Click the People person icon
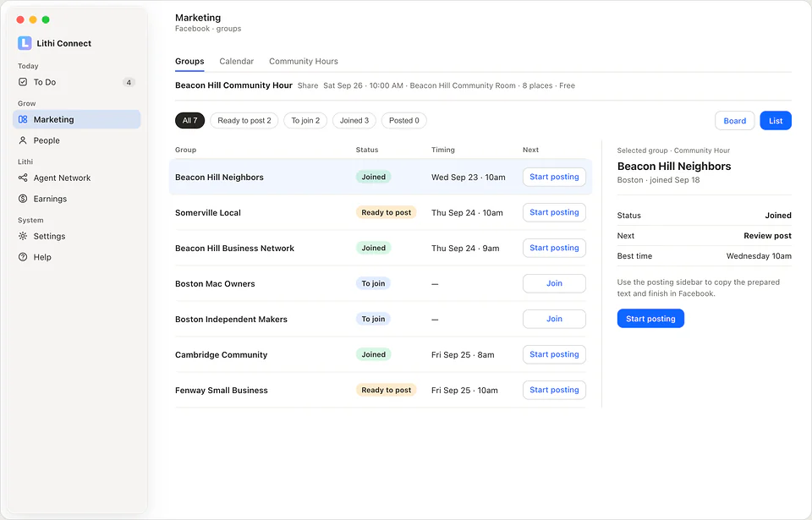 [x=23, y=140]
